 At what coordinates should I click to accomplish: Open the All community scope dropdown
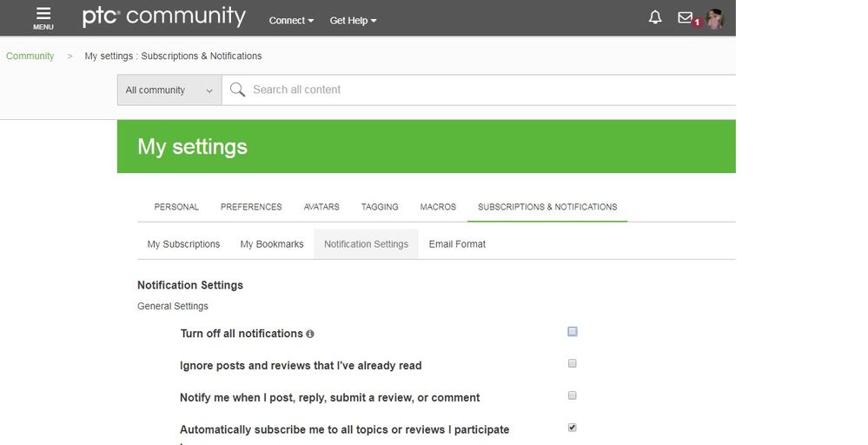click(169, 90)
